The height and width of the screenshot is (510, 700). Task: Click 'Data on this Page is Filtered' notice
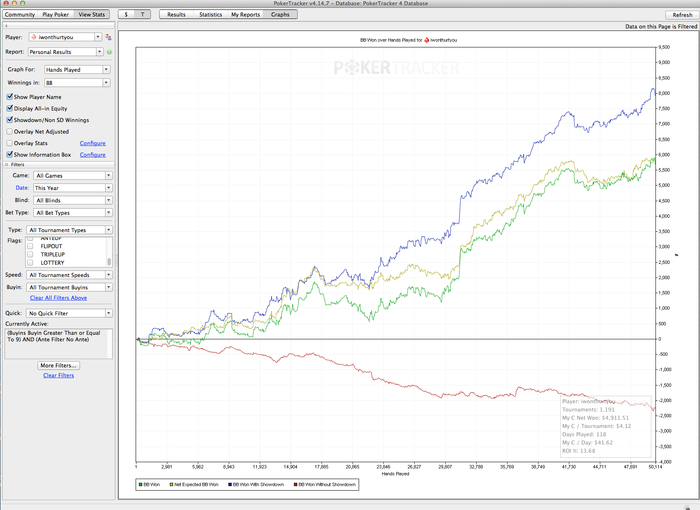pos(661,26)
